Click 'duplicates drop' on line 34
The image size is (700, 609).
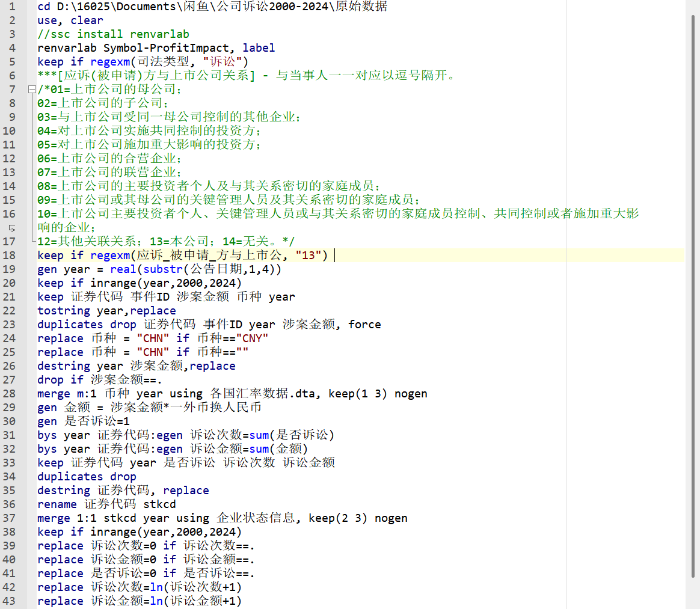click(x=87, y=477)
